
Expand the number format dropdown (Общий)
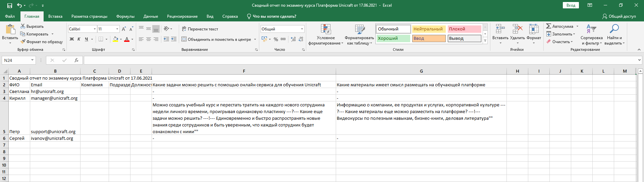pyautogui.click(x=302, y=29)
